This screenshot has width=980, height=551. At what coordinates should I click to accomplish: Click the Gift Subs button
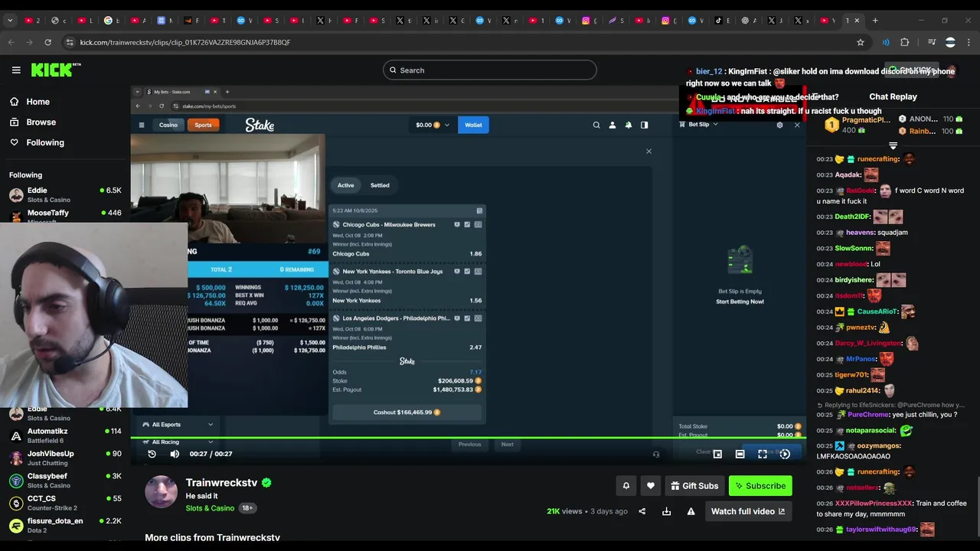(694, 485)
